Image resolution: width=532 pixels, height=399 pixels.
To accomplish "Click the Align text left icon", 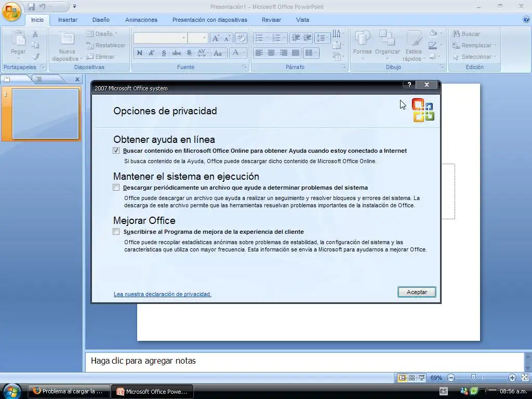I will pyautogui.click(x=259, y=53).
